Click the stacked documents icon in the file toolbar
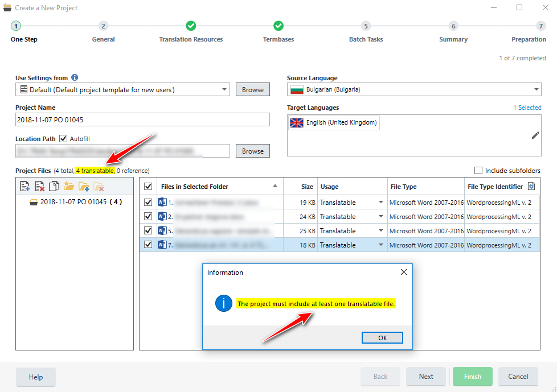The height and width of the screenshot is (392, 557). [x=54, y=186]
